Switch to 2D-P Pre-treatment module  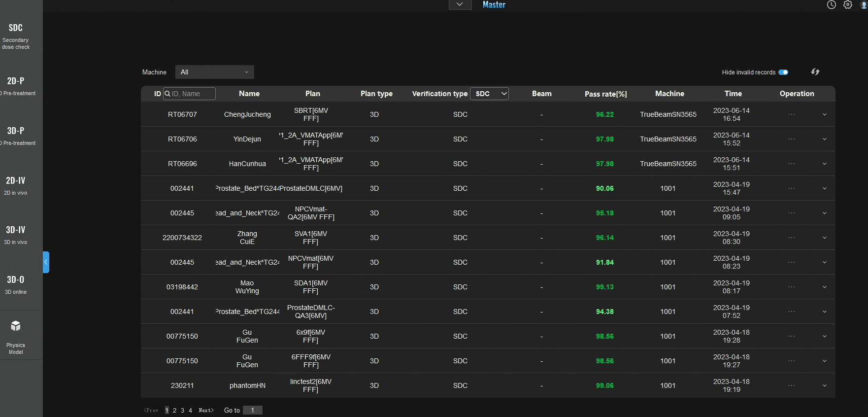point(16,86)
